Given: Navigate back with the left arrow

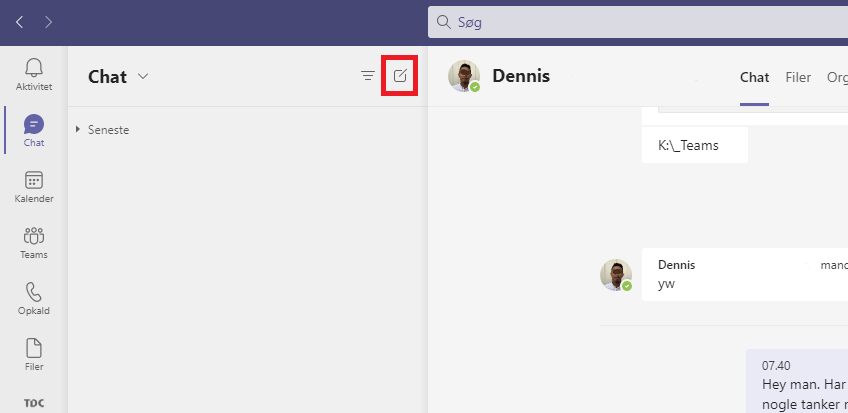Looking at the screenshot, I should pyautogui.click(x=19, y=22).
